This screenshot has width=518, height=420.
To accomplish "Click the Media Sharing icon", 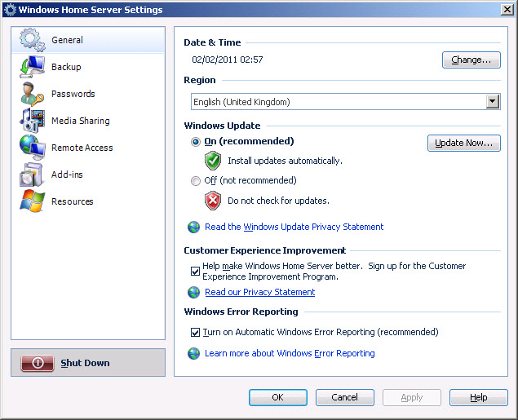I will [x=32, y=121].
